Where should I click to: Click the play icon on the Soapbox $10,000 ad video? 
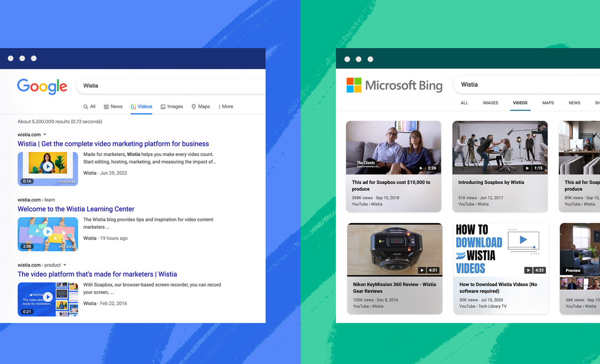(x=421, y=167)
